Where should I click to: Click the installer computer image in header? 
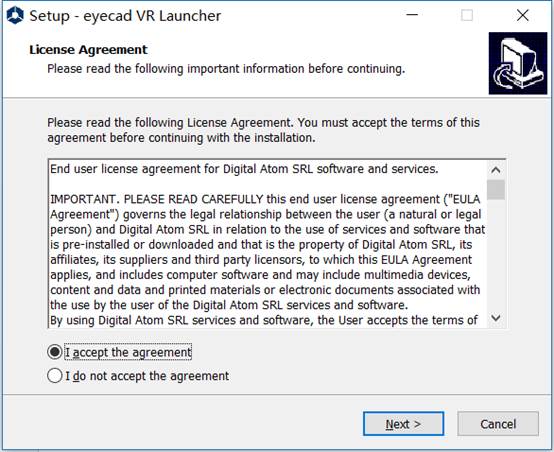pyautogui.click(x=518, y=63)
